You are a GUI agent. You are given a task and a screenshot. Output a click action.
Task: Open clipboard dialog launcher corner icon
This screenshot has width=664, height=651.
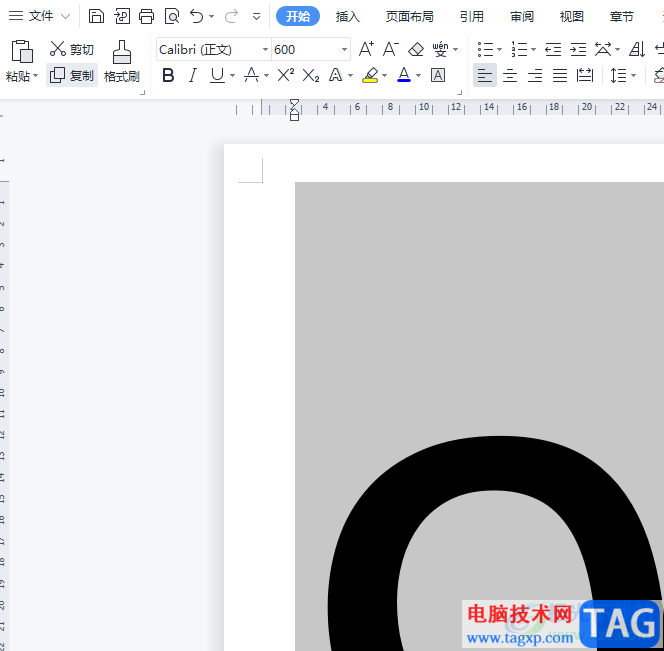[143, 92]
